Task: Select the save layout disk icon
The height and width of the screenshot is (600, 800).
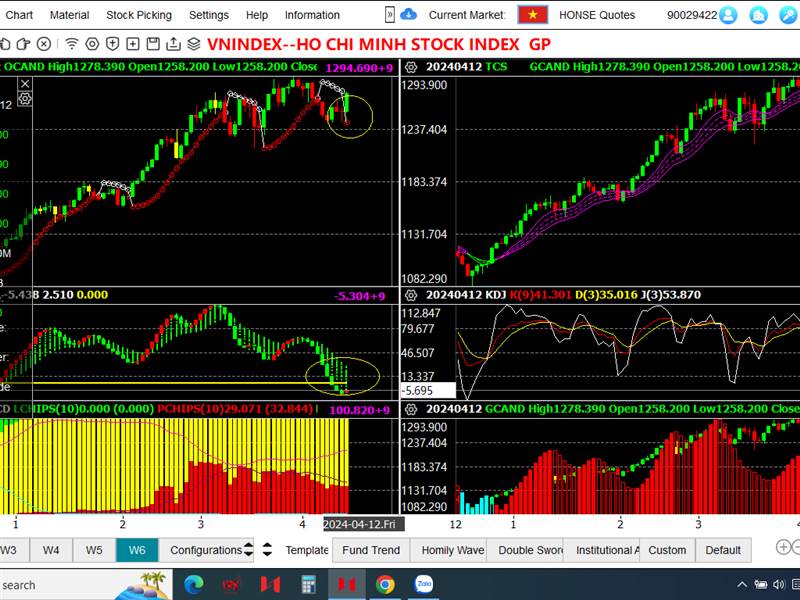Action: [x=153, y=45]
